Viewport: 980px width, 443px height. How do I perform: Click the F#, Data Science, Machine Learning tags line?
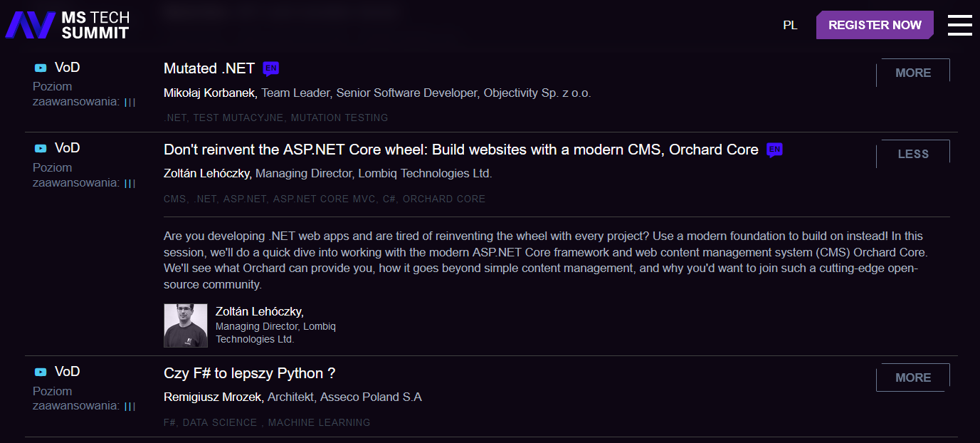tap(267, 422)
